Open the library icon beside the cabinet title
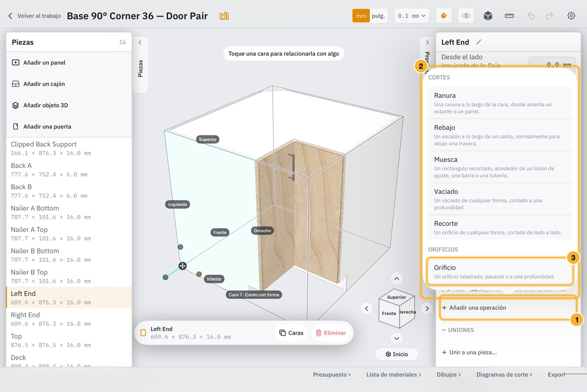Image resolution: width=587 pixels, height=392 pixels. pyautogui.click(x=224, y=16)
